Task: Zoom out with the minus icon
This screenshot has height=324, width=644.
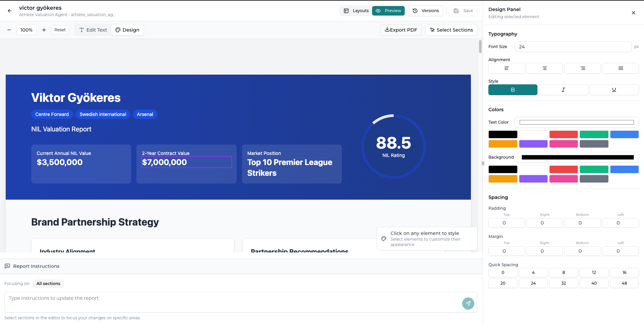Action: coord(9,30)
